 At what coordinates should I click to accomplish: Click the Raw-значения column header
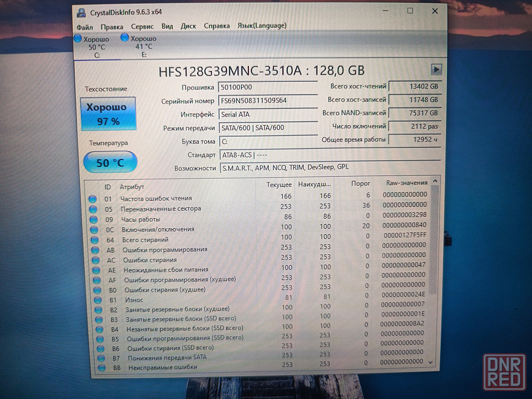406,182
